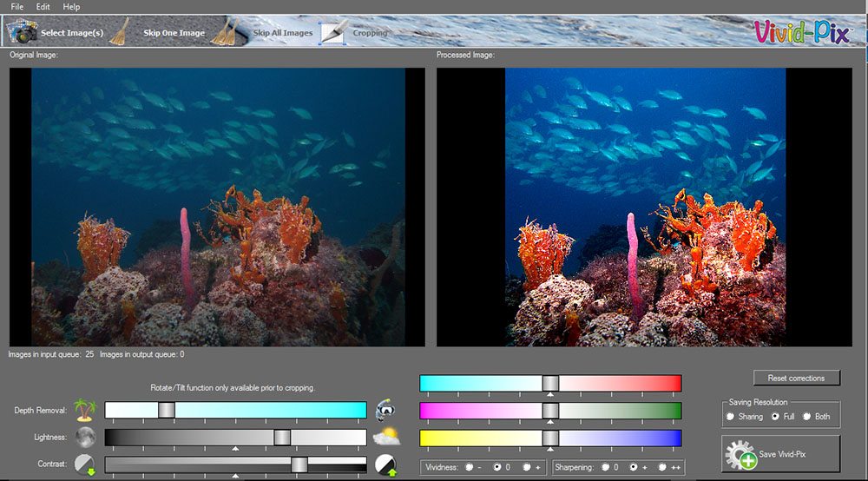Click the double broom Skip All Images icon

click(227, 32)
